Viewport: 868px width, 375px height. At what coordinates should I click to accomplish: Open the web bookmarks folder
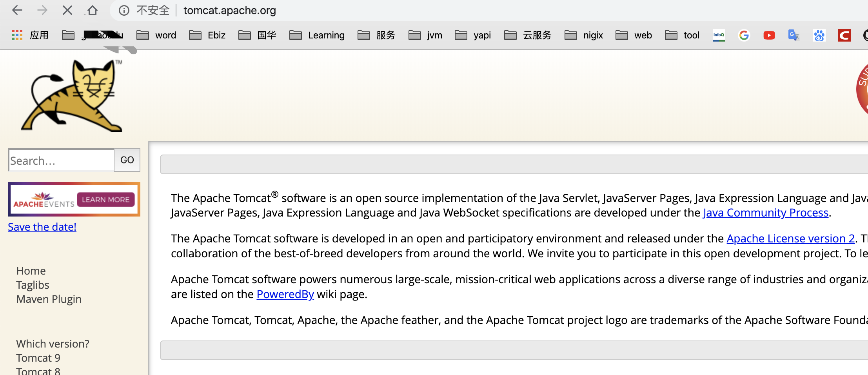[x=634, y=35]
